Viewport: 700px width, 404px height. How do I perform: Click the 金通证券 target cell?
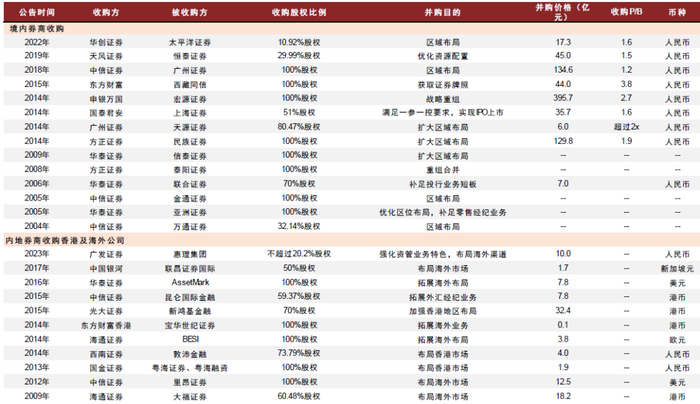[x=190, y=198]
